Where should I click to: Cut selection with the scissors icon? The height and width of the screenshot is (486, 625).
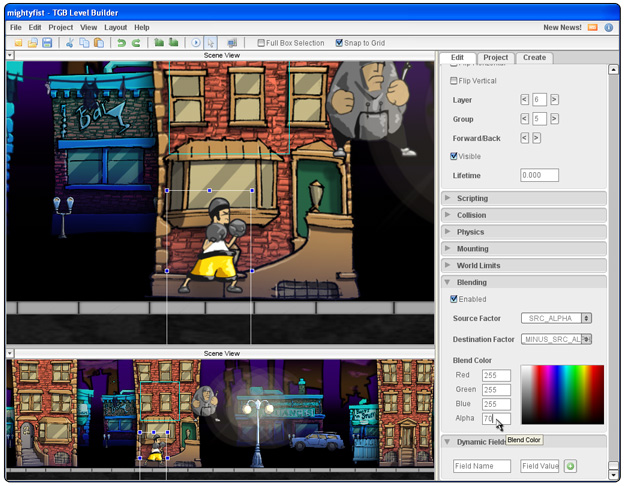click(x=70, y=43)
